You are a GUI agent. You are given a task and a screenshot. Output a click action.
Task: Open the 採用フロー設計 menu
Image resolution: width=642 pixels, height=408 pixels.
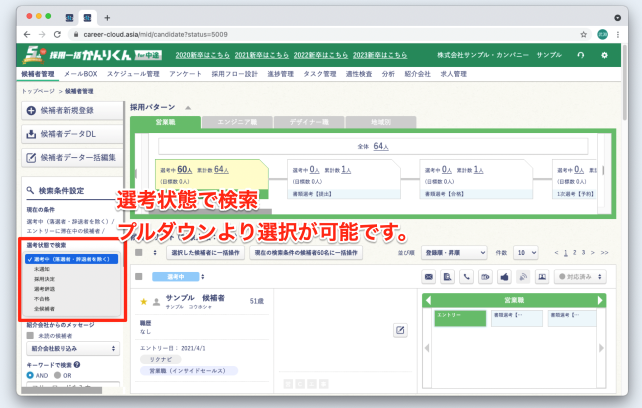pyautogui.click(x=235, y=74)
